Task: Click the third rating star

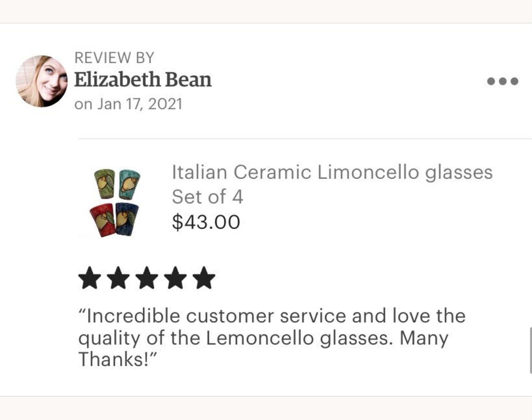Action: (x=147, y=278)
